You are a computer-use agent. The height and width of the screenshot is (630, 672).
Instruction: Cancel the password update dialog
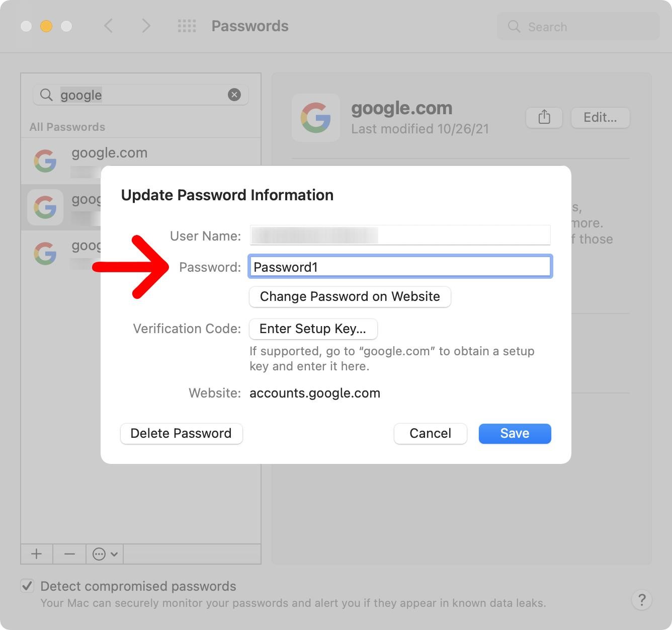[430, 433]
